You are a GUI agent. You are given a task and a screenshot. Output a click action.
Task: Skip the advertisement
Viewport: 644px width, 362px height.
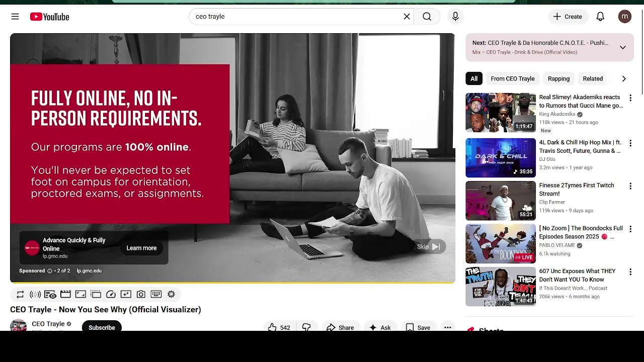pyautogui.click(x=429, y=246)
